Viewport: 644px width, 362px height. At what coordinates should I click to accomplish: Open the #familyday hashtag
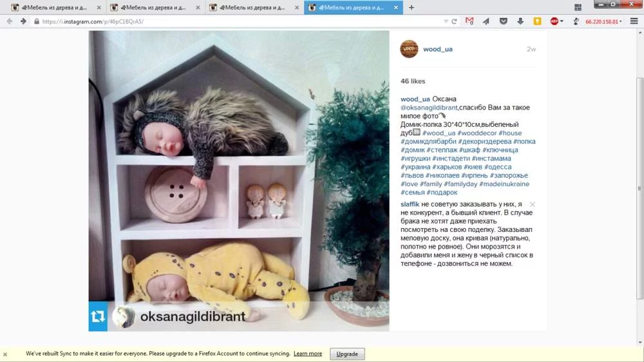tap(460, 184)
